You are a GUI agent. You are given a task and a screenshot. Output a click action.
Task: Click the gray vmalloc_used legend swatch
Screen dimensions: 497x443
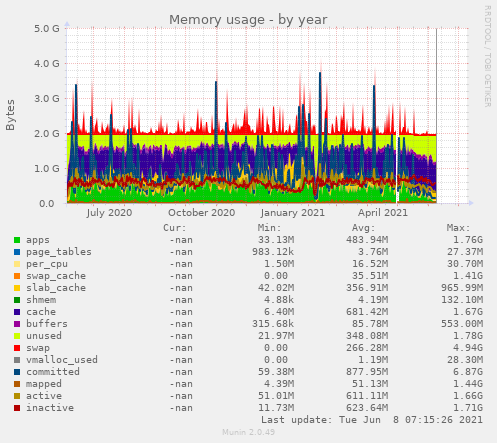17,360
